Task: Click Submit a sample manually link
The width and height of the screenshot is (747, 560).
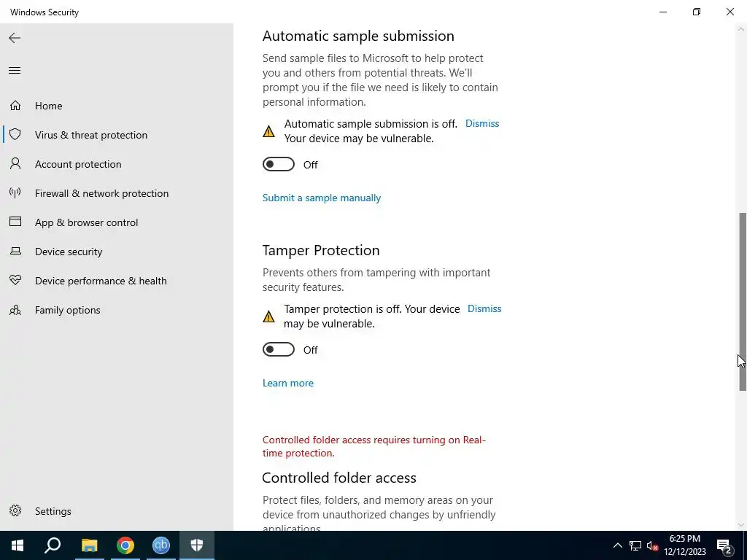Action: click(322, 198)
